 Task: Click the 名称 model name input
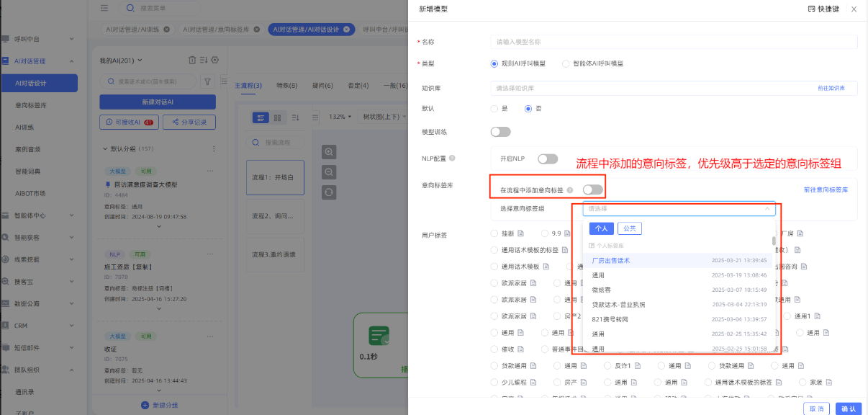tap(674, 42)
